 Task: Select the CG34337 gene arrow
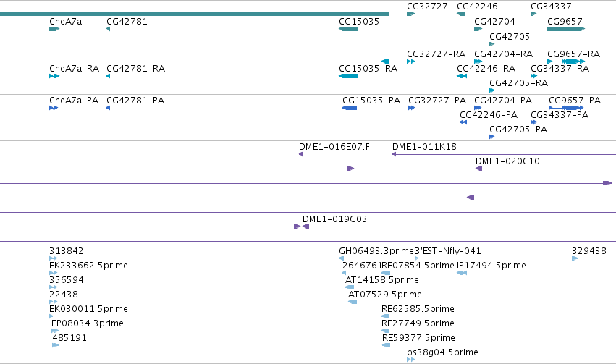(533, 14)
